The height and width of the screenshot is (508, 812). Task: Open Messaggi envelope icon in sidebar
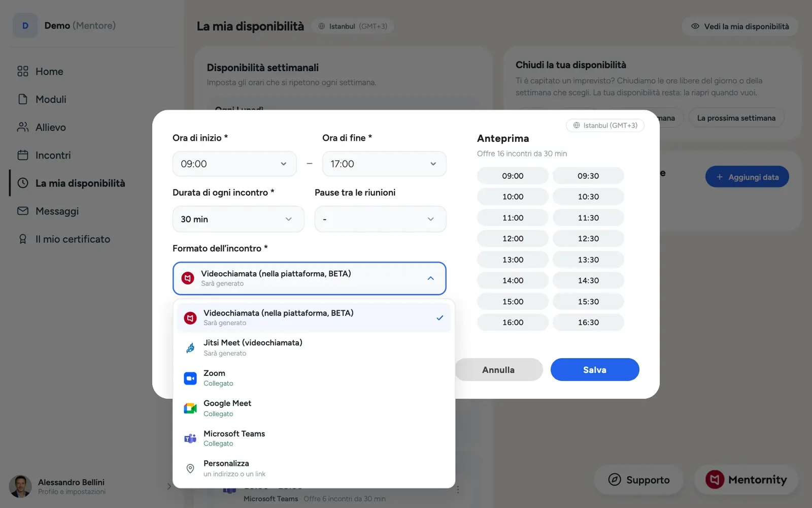tap(23, 211)
